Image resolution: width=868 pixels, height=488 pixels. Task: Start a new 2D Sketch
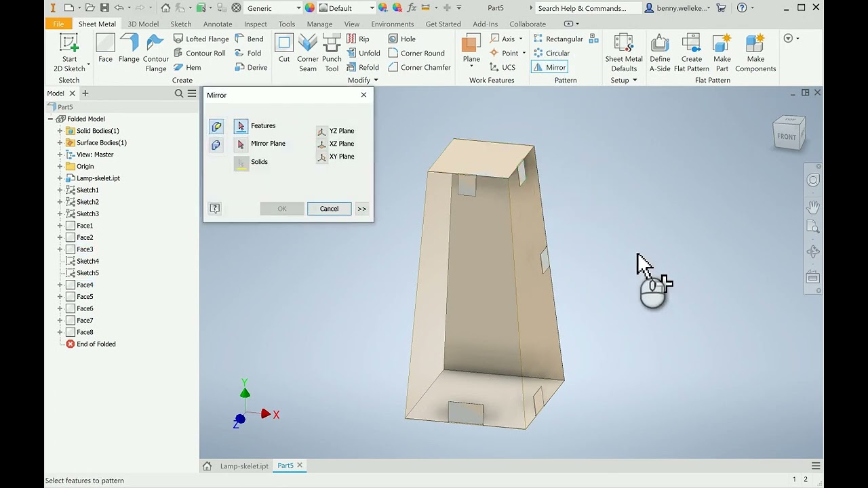[x=69, y=52]
